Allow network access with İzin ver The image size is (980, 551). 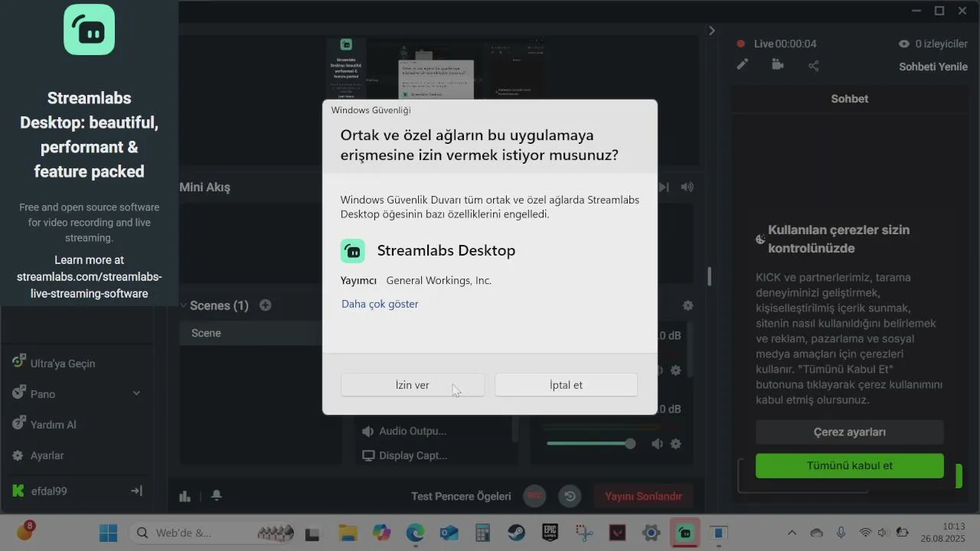(413, 385)
